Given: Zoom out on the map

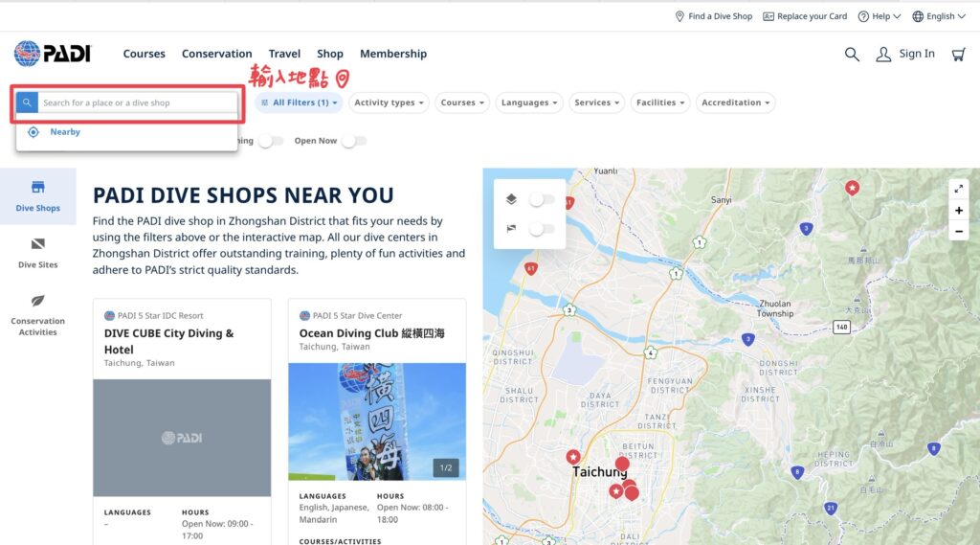Looking at the screenshot, I should 958,232.
